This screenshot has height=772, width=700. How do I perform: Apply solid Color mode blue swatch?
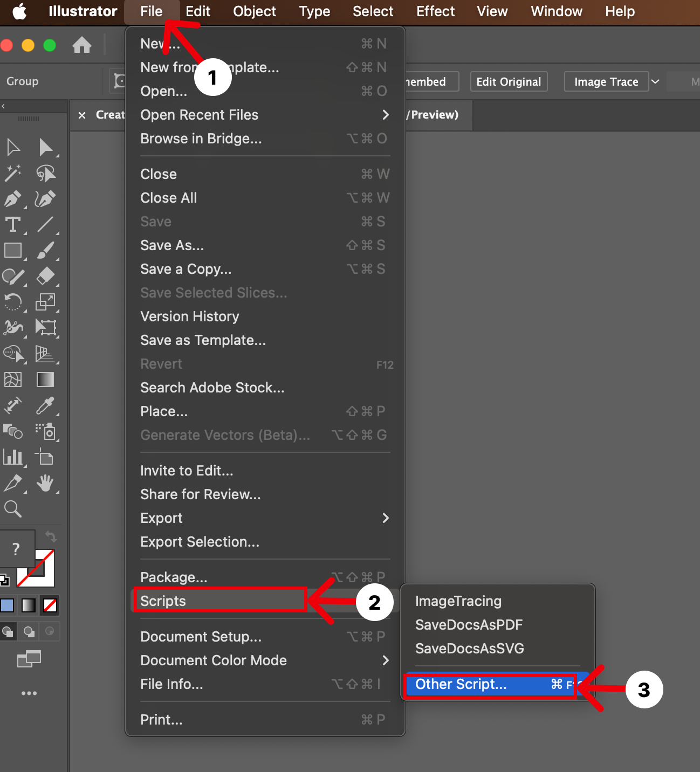tap(8, 605)
